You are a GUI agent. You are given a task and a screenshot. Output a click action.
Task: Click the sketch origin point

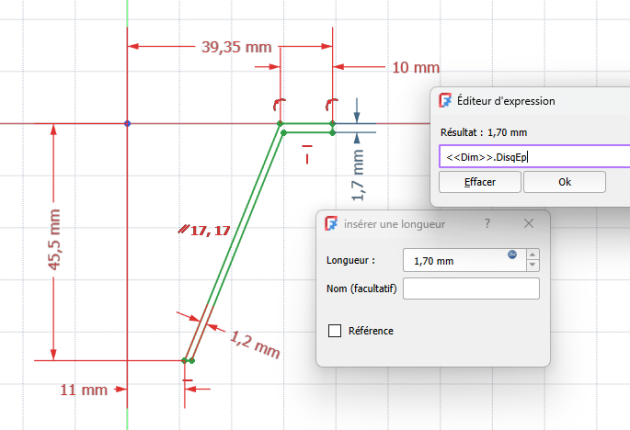(127, 123)
